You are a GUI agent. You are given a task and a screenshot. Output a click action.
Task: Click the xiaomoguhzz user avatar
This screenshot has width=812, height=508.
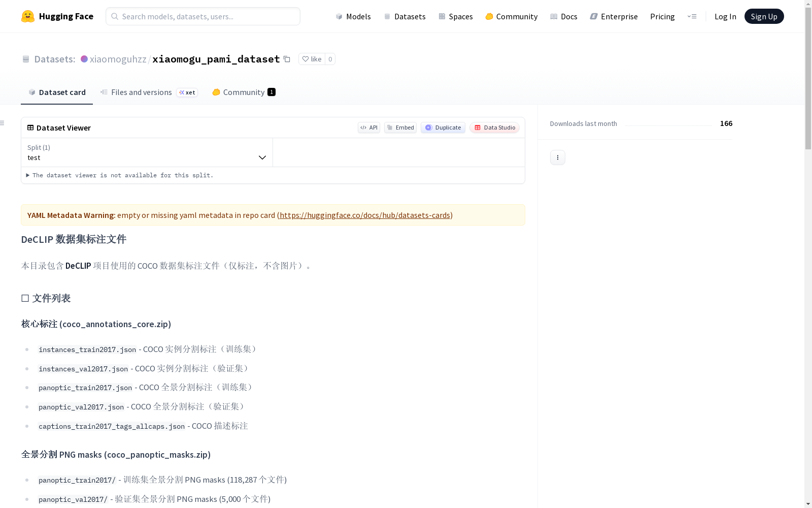(x=84, y=59)
